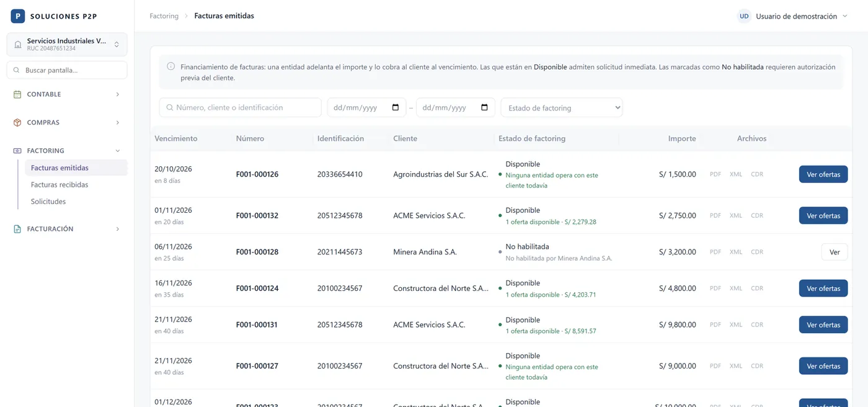
Task: Open XML file of invoice F001-000132
Action: click(736, 216)
